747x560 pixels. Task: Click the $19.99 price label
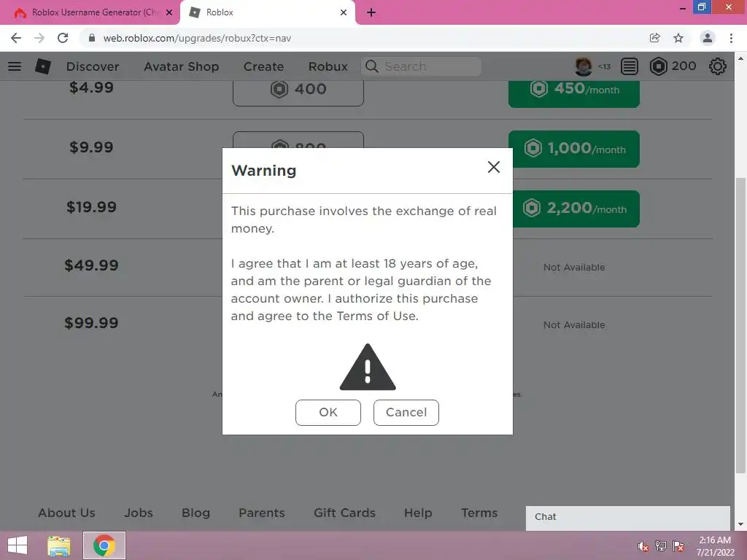coord(91,207)
